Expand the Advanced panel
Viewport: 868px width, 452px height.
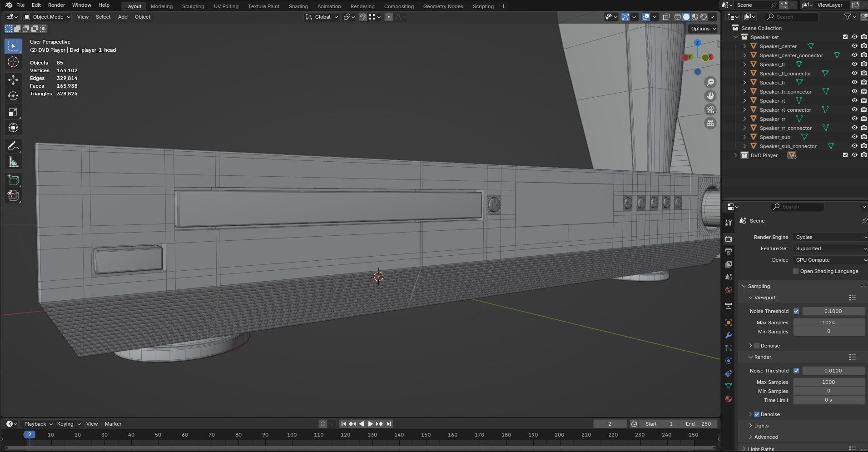pos(766,437)
